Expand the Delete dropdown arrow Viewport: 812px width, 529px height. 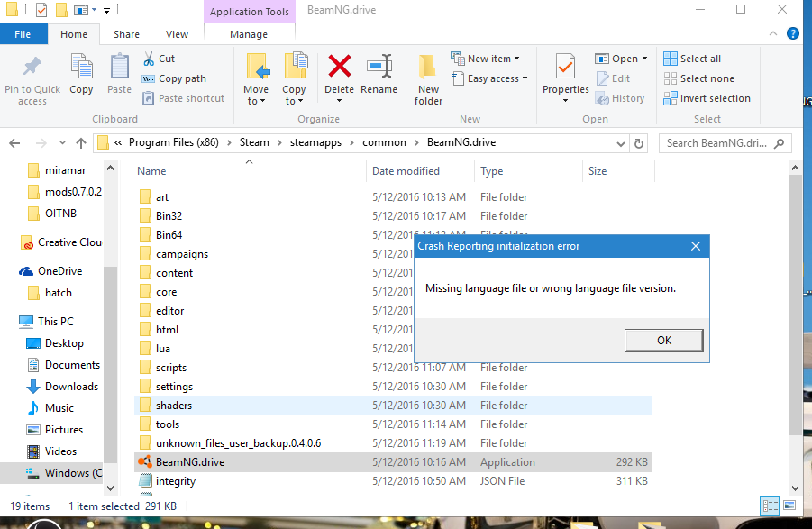pos(339,100)
